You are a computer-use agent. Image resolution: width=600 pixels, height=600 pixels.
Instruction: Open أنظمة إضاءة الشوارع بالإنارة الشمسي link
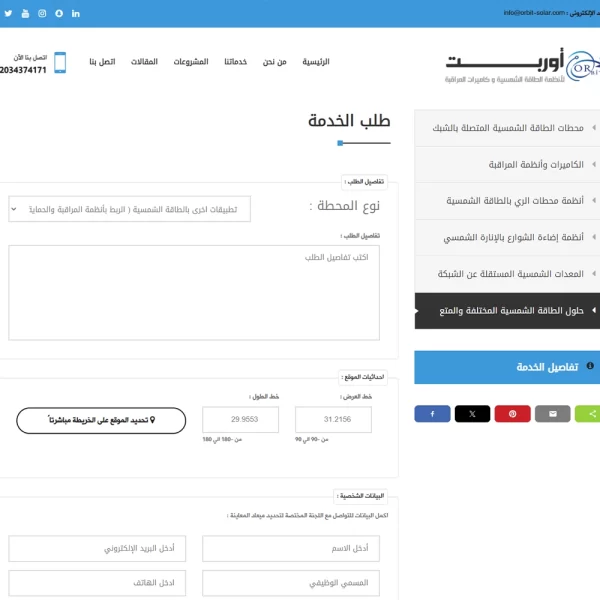pos(513,238)
